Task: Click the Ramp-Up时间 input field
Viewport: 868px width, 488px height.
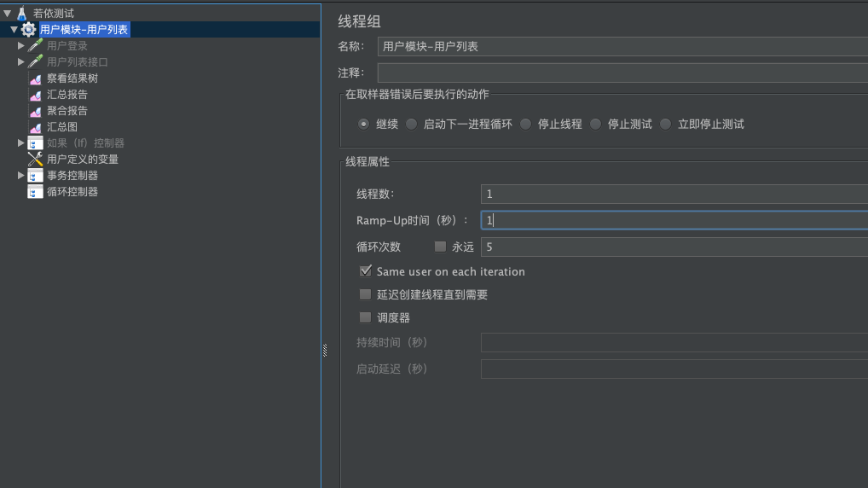Action: (x=674, y=220)
